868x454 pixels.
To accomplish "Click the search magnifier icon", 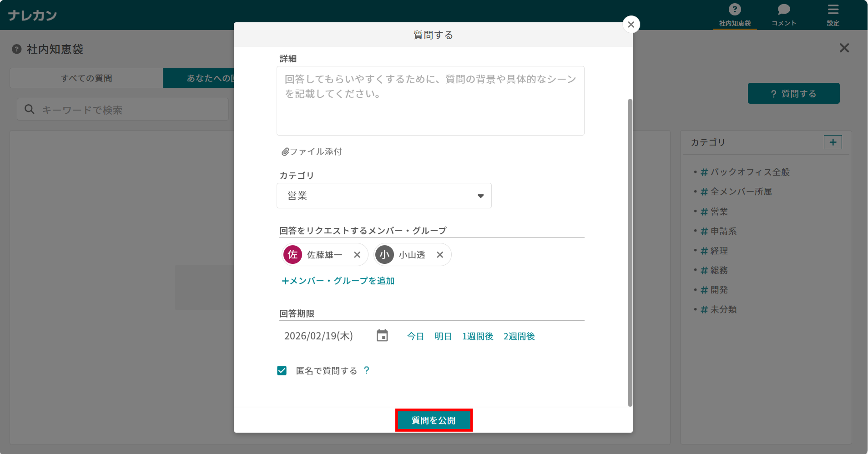I will click(x=29, y=109).
